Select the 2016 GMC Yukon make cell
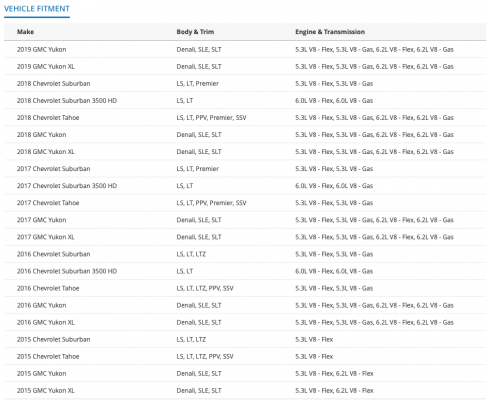Viewport: 486px width, 400px height. coord(42,305)
